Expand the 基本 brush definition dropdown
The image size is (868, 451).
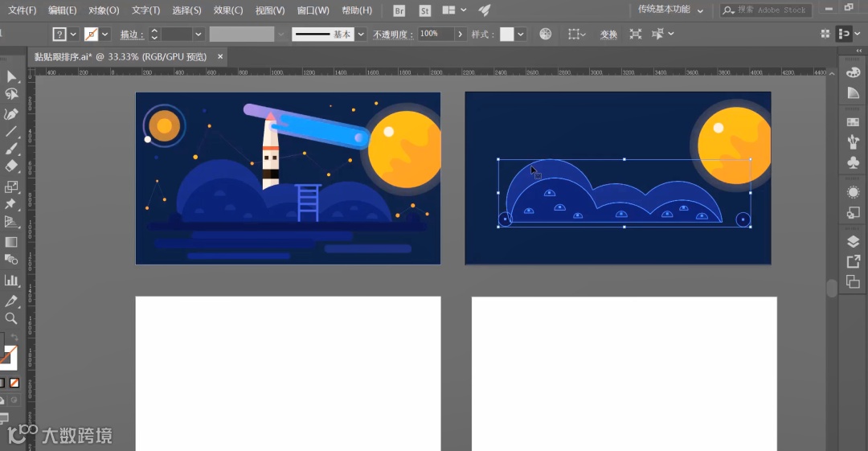361,35
